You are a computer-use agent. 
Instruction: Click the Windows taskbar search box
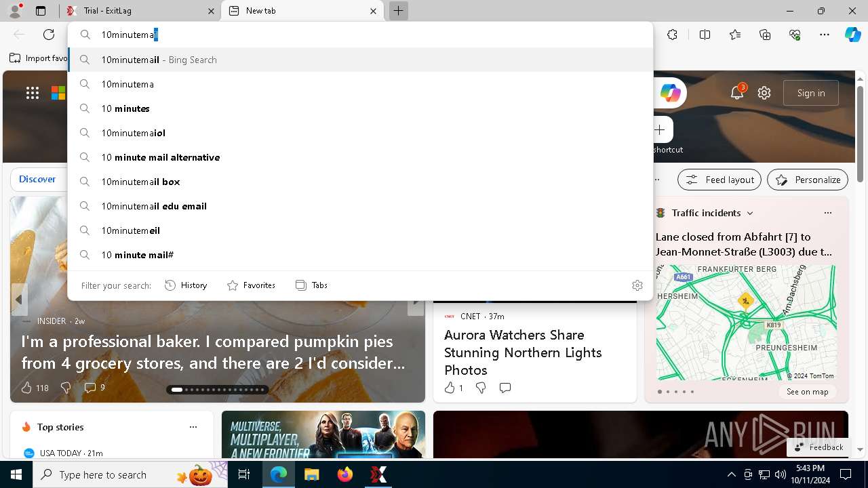click(130, 474)
